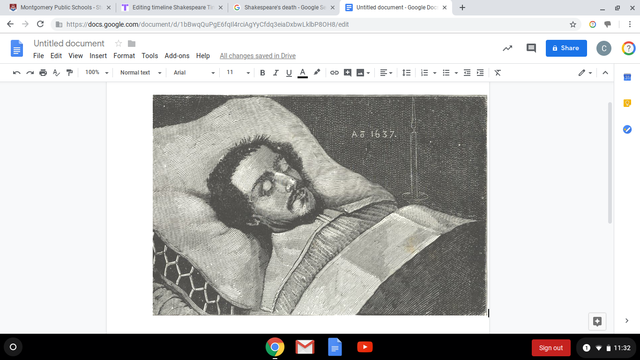Open the Edit menu
Image resolution: width=640 pixels, height=360 pixels.
click(56, 56)
